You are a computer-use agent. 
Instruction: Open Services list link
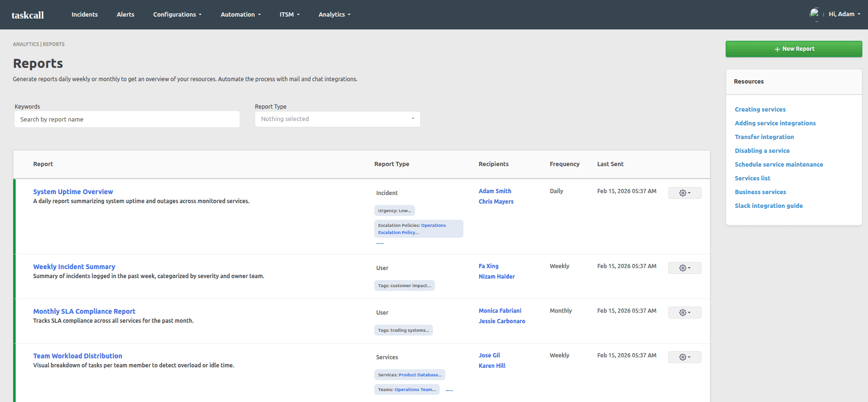752,178
